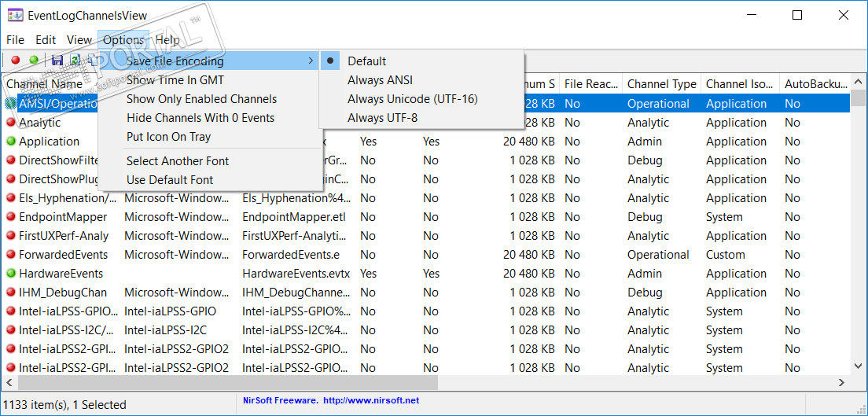The image size is (868, 416).
Task: Toggle Show Time In GMT option
Action: 175,80
